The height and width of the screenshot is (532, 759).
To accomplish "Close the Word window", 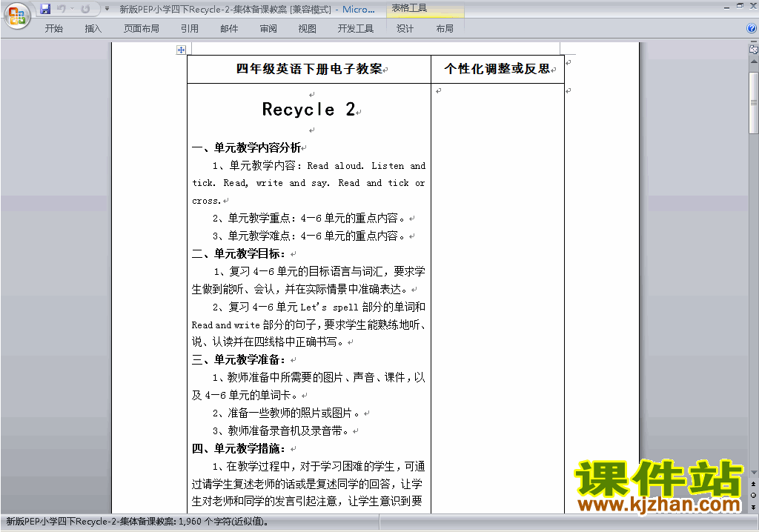I will pos(753,7).
